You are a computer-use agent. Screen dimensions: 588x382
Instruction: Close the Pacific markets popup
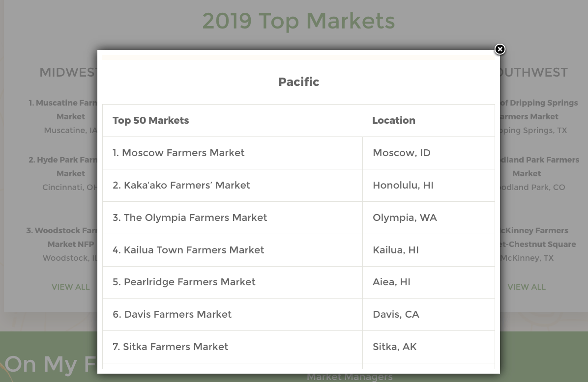[500, 50]
